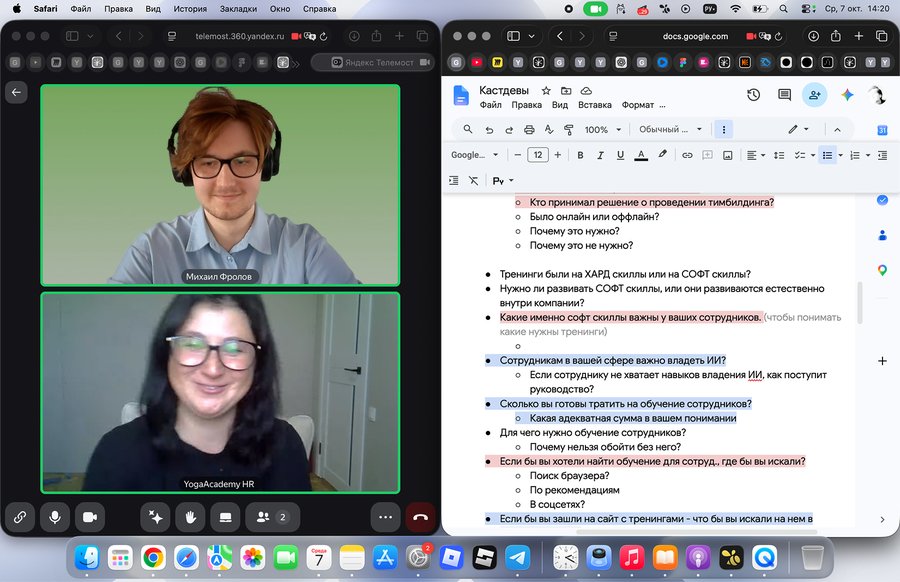Screen dimensions: 900x582
Task: Insert a link from the Docs toolbar
Action: coord(687,155)
